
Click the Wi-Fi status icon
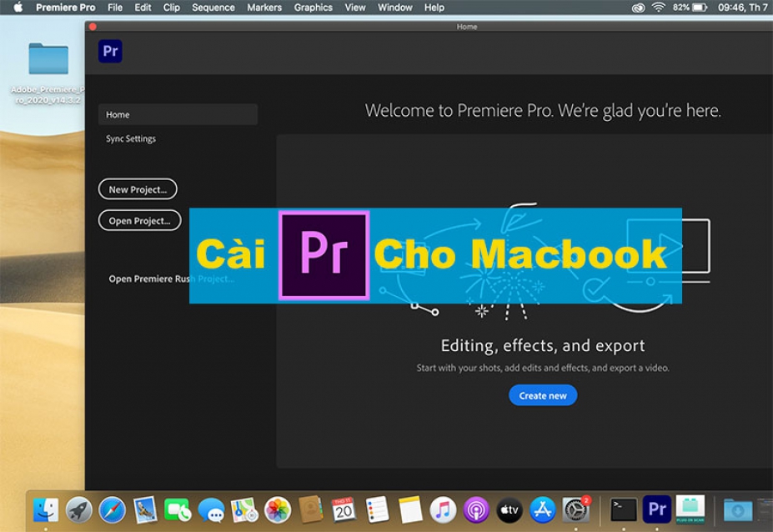659,8
